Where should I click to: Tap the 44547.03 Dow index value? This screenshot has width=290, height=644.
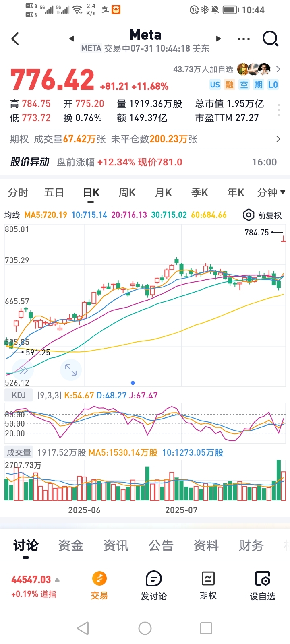click(x=31, y=580)
